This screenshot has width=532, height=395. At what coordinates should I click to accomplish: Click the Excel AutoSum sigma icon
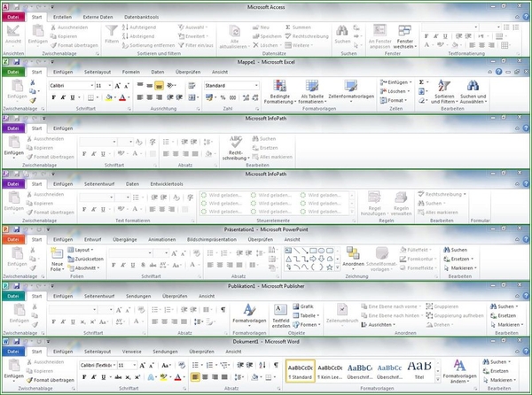coord(421,82)
